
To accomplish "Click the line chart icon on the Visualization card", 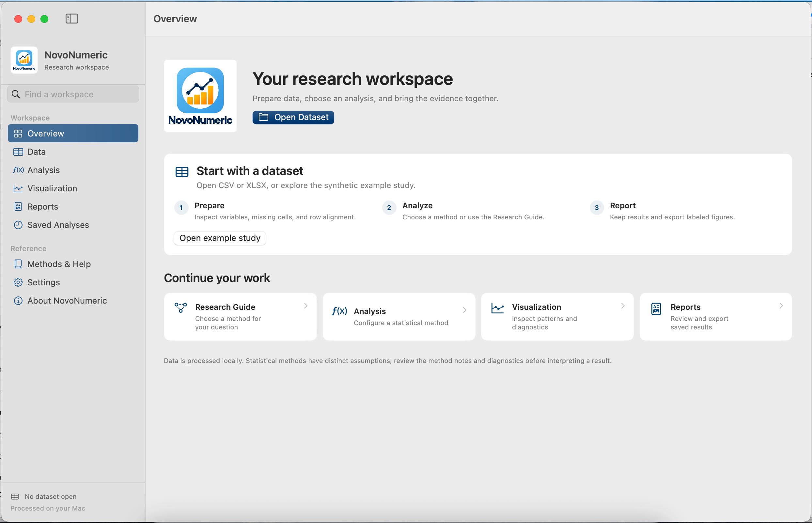I will point(498,309).
